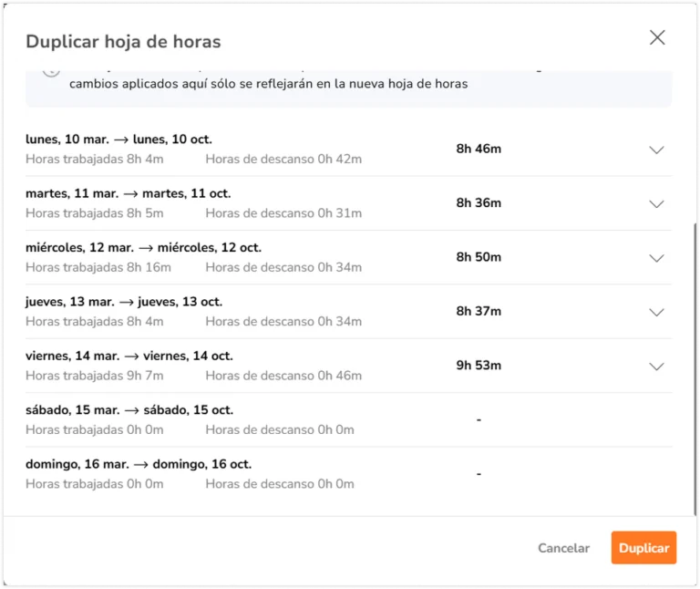Select the jueves, 13 mar. → jueves, 13 oct. heading
The image size is (700, 589).
pos(124,302)
